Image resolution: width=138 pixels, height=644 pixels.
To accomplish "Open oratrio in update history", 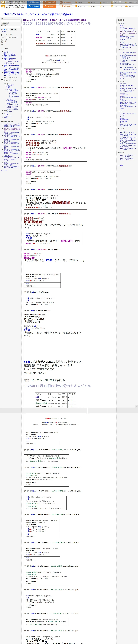I will click(x=122, y=27).
